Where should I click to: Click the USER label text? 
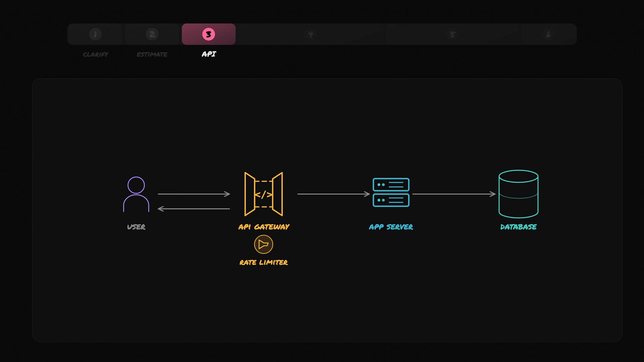tap(136, 227)
